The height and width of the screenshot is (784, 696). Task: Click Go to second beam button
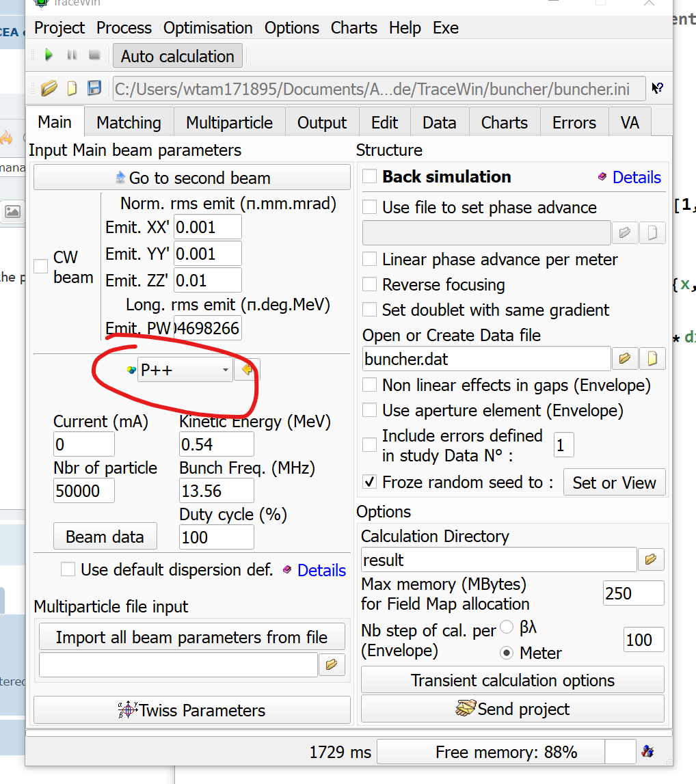(192, 178)
